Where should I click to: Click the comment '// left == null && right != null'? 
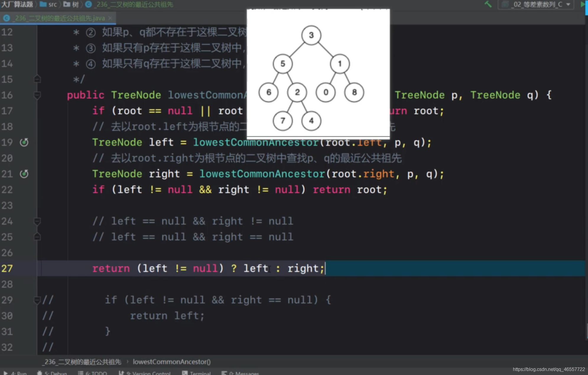pos(193,221)
